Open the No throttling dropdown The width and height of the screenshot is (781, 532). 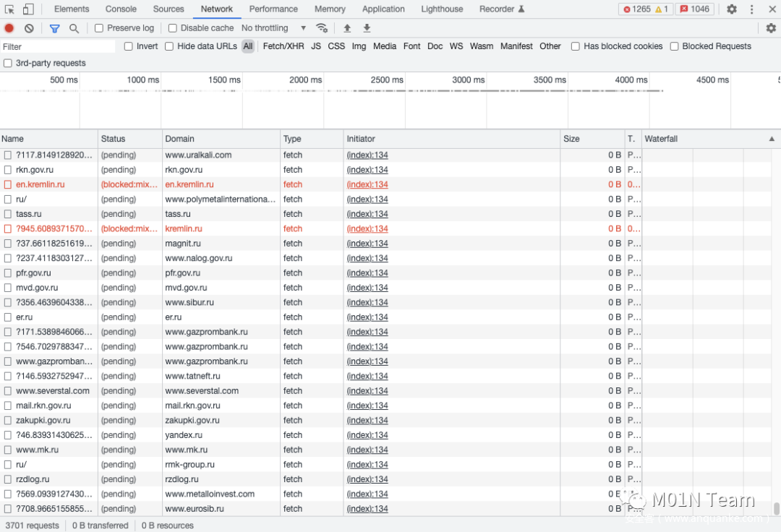273,28
